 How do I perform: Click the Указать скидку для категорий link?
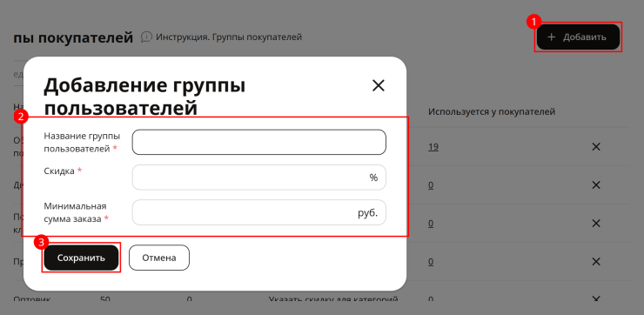tap(333, 299)
